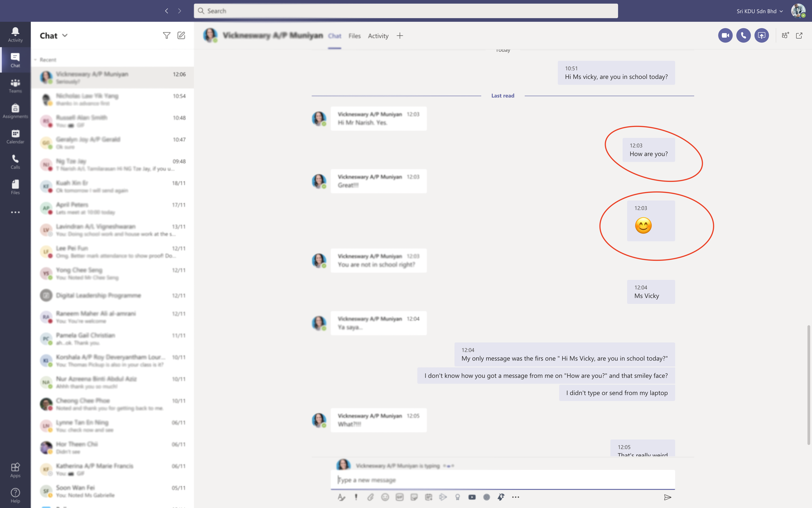The height and width of the screenshot is (508, 812).
Task: Go back in navigation history
Action: pos(167,11)
